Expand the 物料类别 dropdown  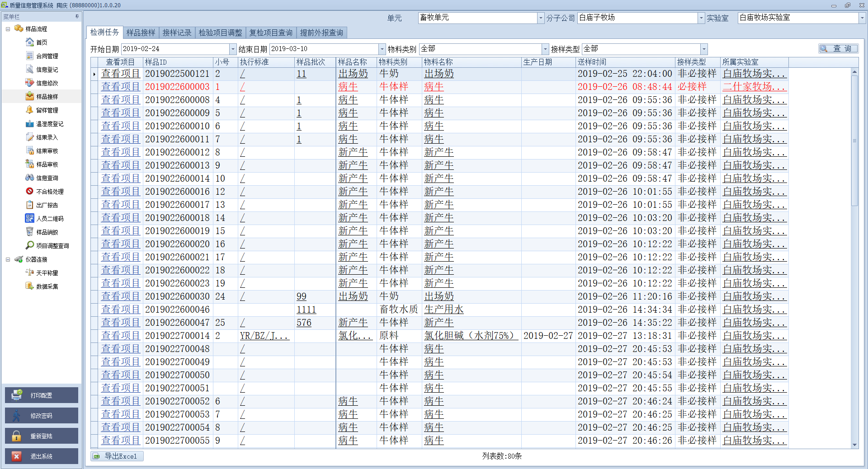coord(545,49)
